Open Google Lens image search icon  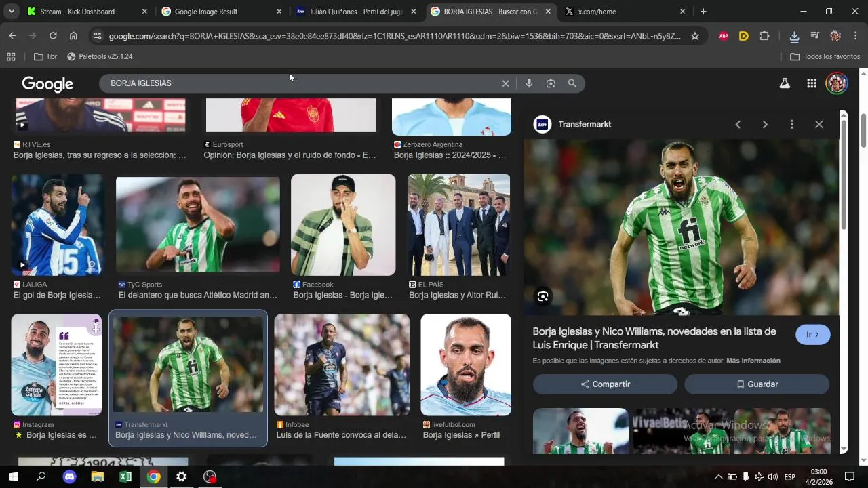tap(551, 83)
